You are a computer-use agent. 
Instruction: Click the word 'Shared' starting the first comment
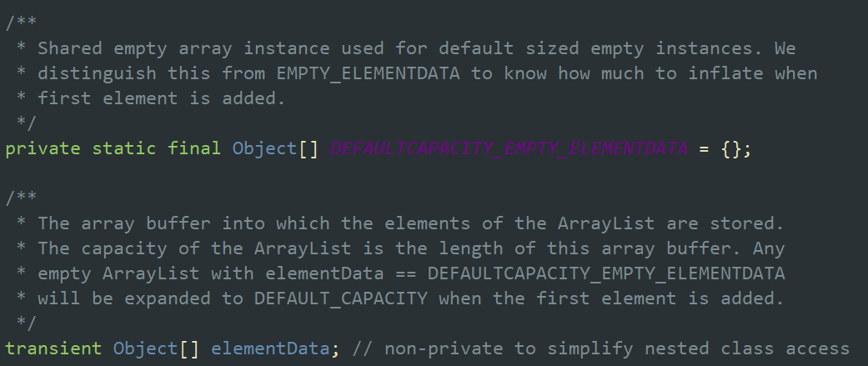pos(65,48)
